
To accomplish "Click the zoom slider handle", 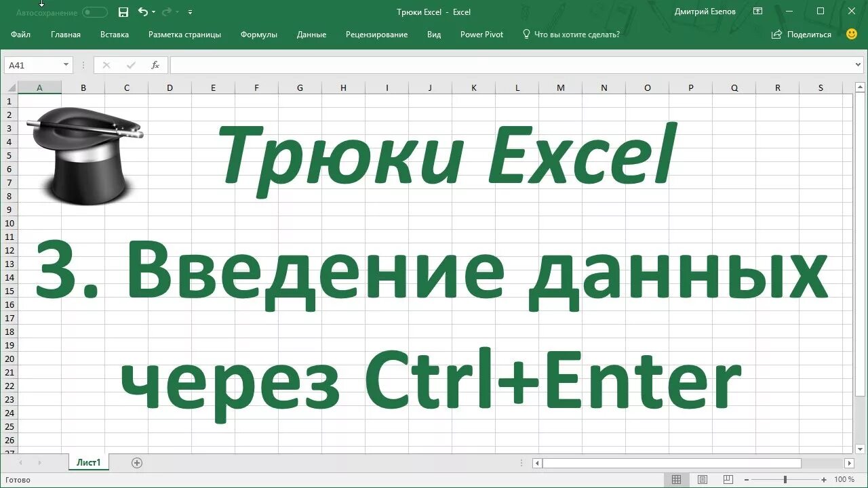I will click(785, 479).
